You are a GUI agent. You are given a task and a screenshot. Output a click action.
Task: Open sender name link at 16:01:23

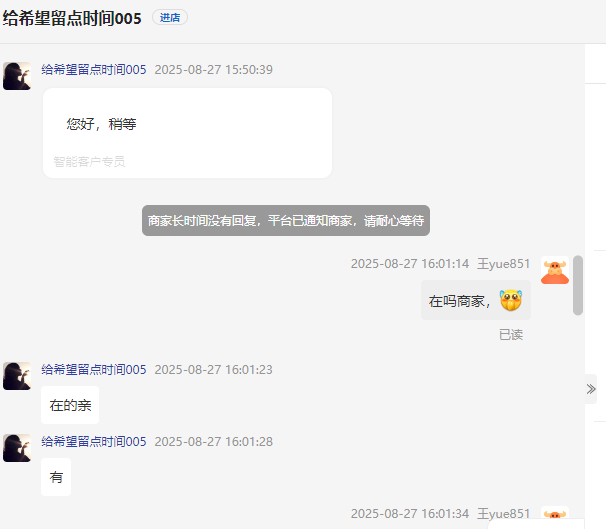[x=94, y=370]
